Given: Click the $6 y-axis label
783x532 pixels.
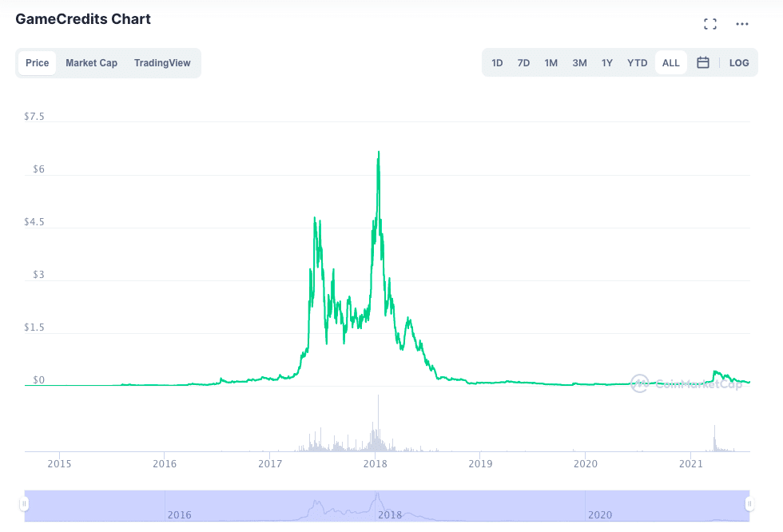Looking at the screenshot, I should (38, 169).
